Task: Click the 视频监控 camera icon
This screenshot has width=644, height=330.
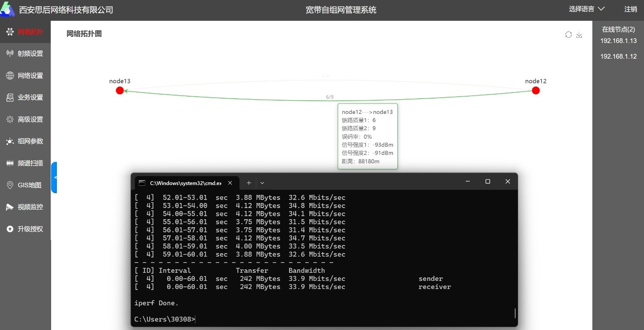Action: pyautogui.click(x=10, y=207)
